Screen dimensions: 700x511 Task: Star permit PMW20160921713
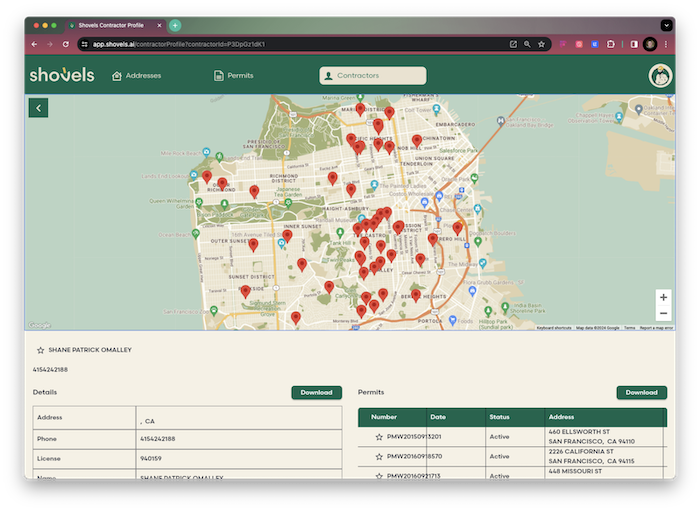379,476
